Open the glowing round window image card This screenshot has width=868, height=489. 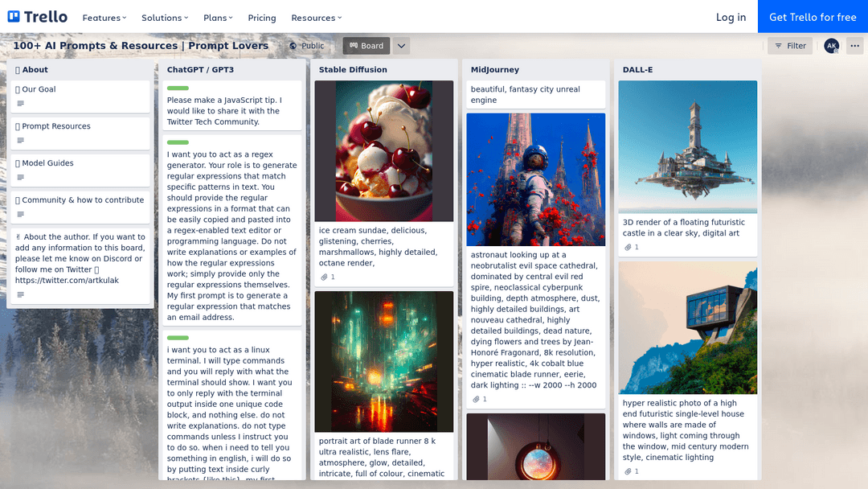pyautogui.click(x=535, y=447)
